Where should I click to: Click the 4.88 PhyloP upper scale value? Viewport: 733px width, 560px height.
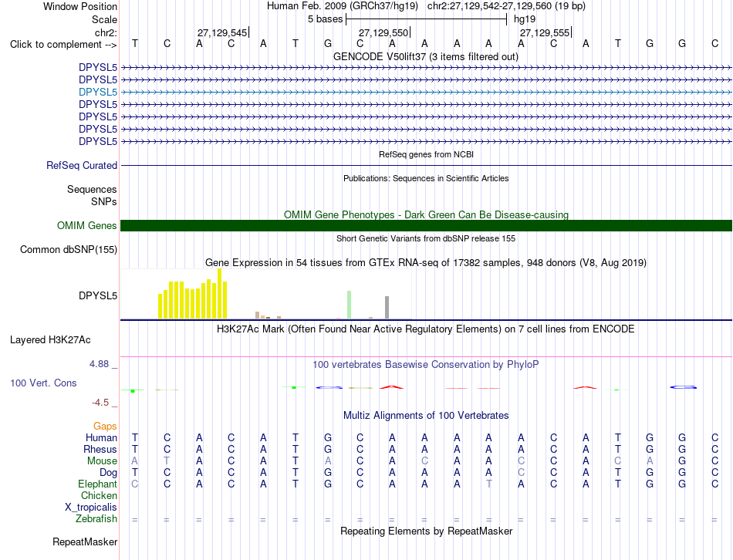[99, 364]
